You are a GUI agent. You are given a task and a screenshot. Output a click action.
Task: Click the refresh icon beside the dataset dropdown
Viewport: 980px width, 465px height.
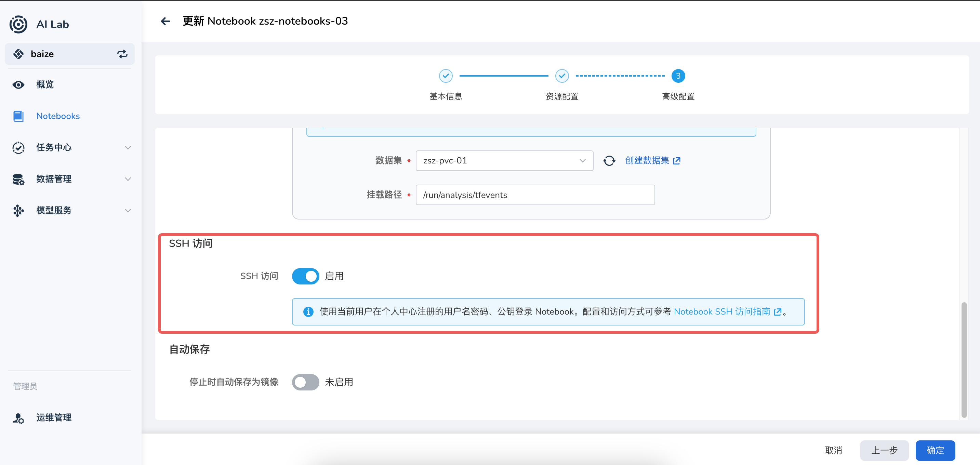(609, 160)
